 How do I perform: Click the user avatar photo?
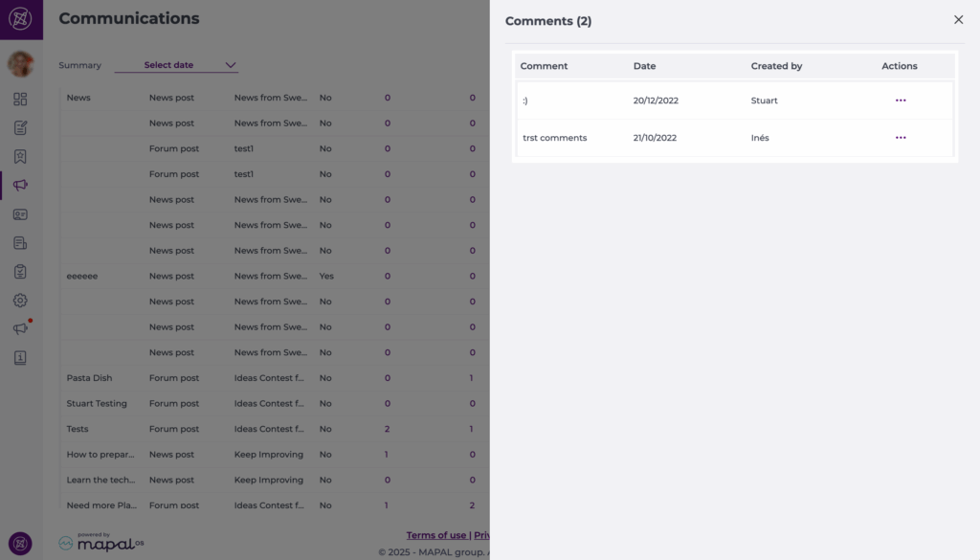pyautogui.click(x=20, y=64)
